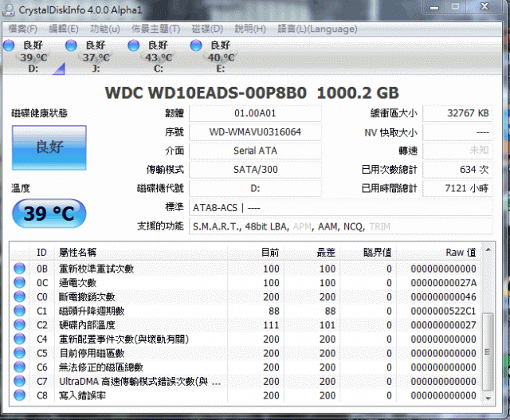Viewport: 510px width, 420px height.
Task: Select the 寫入錯誤率 attribute name
Action: coord(82,395)
